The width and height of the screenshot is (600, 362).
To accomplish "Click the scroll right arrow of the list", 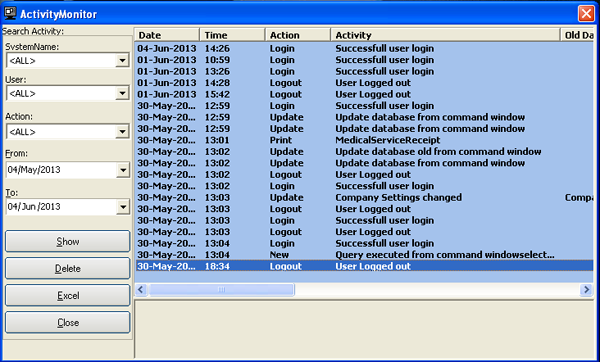I will click(x=586, y=290).
